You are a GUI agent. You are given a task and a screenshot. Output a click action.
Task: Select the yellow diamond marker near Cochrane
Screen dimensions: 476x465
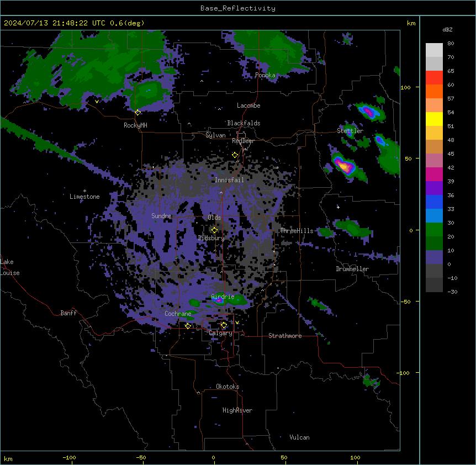tap(188, 326)
